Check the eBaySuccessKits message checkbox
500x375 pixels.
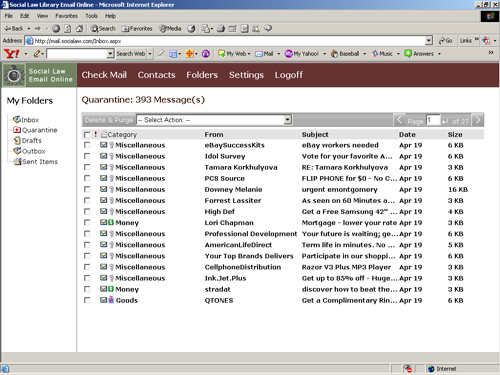[87, 145]
